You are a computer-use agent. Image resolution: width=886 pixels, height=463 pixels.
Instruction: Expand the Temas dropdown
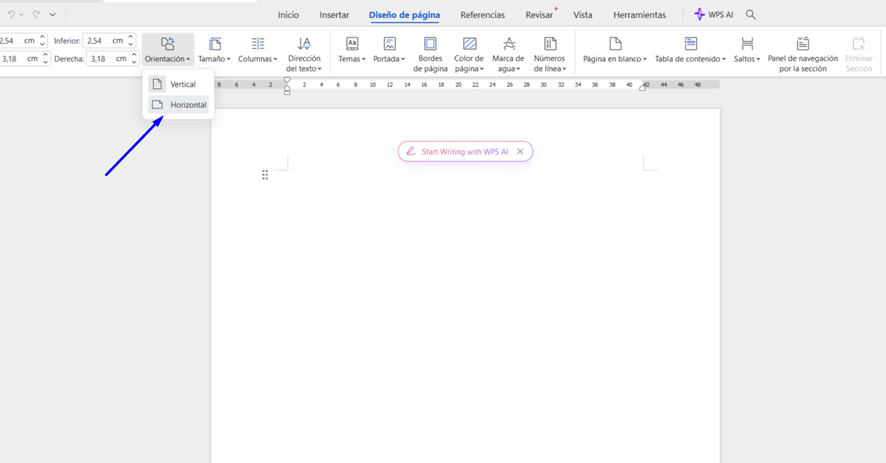point(351,59)
